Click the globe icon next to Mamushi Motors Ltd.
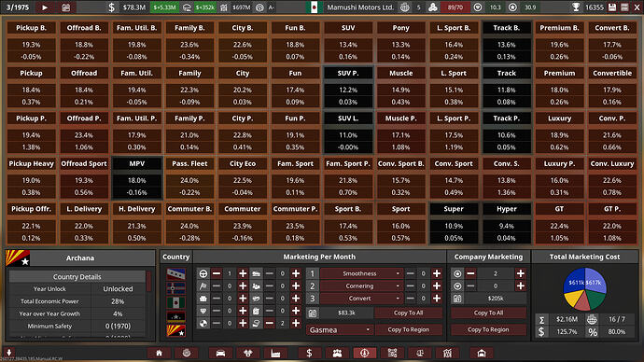This screenshot has width=644, height=362. tap(404, 7)
